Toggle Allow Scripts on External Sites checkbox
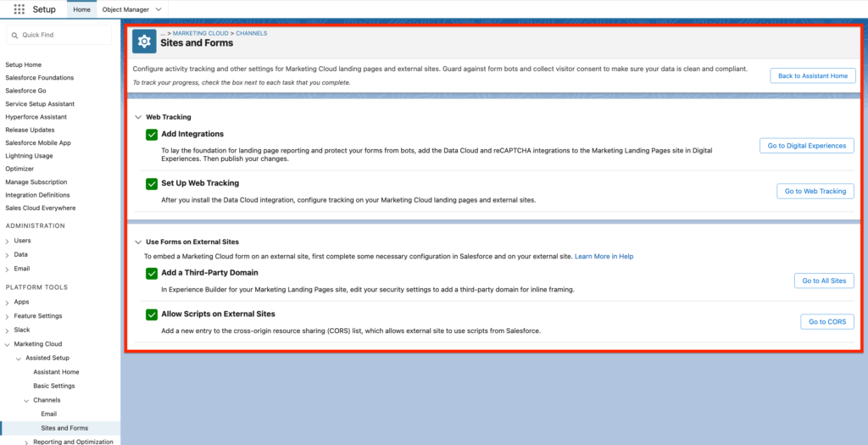Screen dimensions: 868x445 tap(152, 314)
